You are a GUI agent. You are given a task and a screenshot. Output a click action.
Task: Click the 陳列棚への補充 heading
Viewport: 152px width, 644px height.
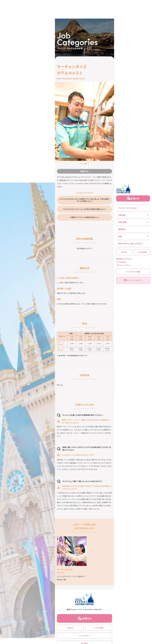pyautogui.click(x=64, y=289)
